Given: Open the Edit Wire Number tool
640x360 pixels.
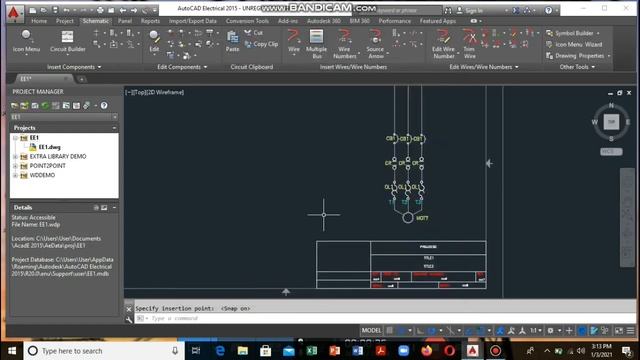Looking at the screenshot, I should tap(443, 44).
